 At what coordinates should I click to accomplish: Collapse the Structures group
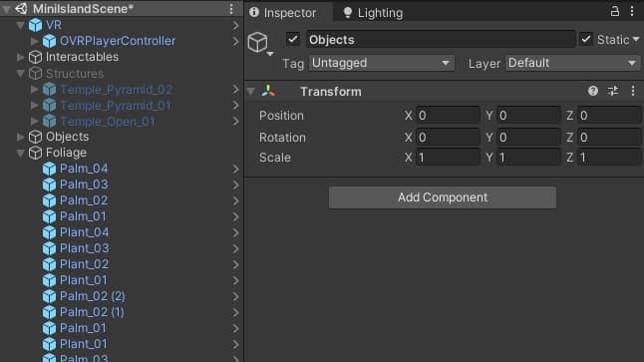20,73
